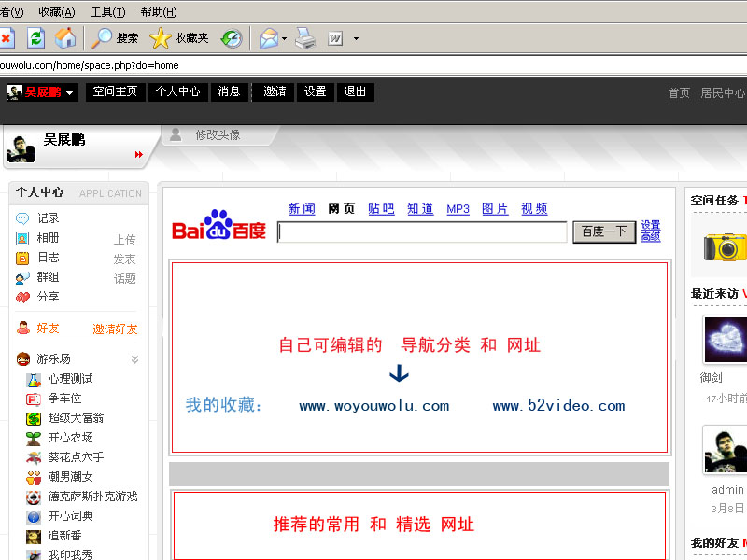
Task: Open 个人中心 in the navigation bar
Action: point(178,91)
